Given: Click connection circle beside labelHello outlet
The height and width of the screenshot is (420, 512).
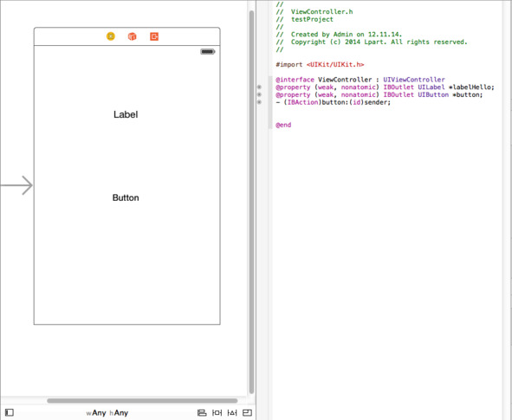Looking at the screenshot, I should 259,87.
